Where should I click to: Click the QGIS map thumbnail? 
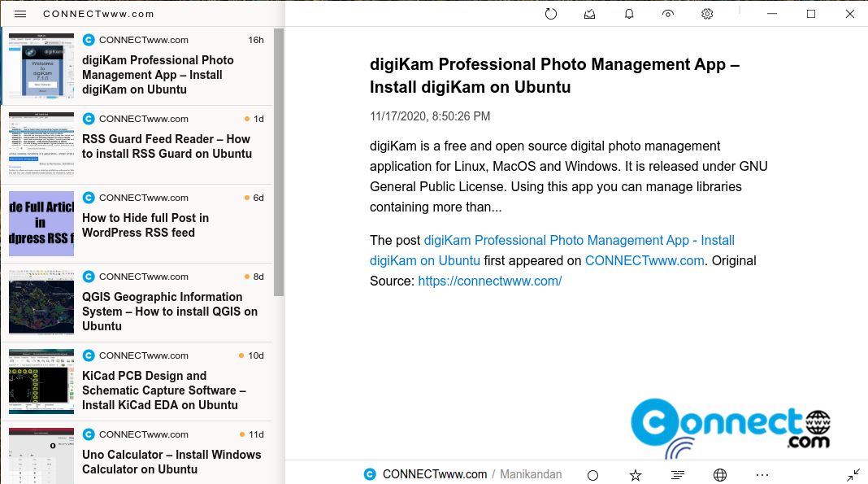(41, 303)
